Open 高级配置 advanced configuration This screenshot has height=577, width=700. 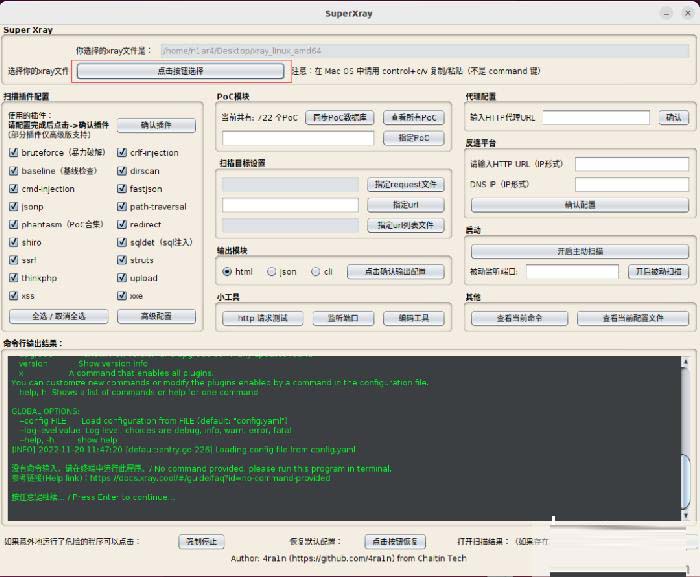156,316
